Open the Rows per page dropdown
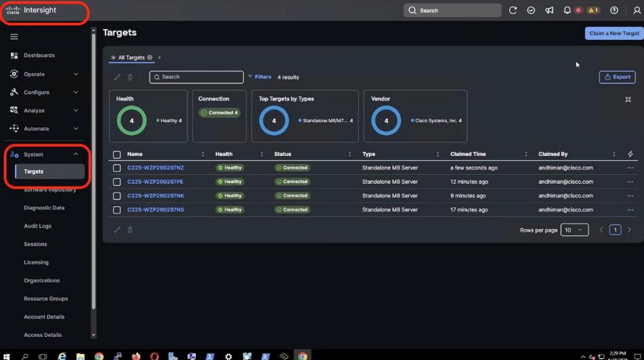 (x=574, y=230)
